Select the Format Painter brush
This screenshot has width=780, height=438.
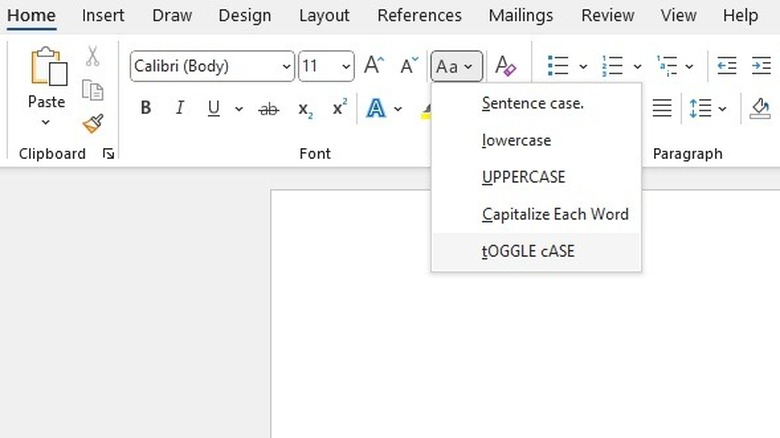pyautogui.click(x=93, y=123)
